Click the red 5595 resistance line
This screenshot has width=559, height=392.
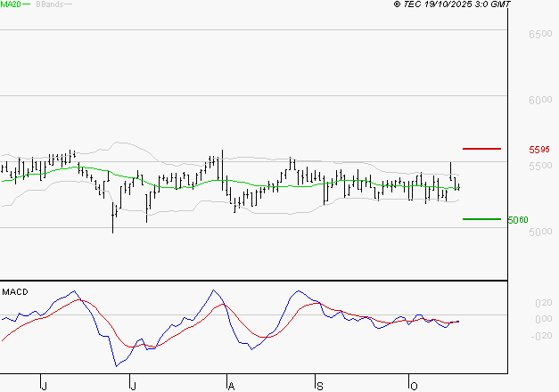(x=481, y=149)
